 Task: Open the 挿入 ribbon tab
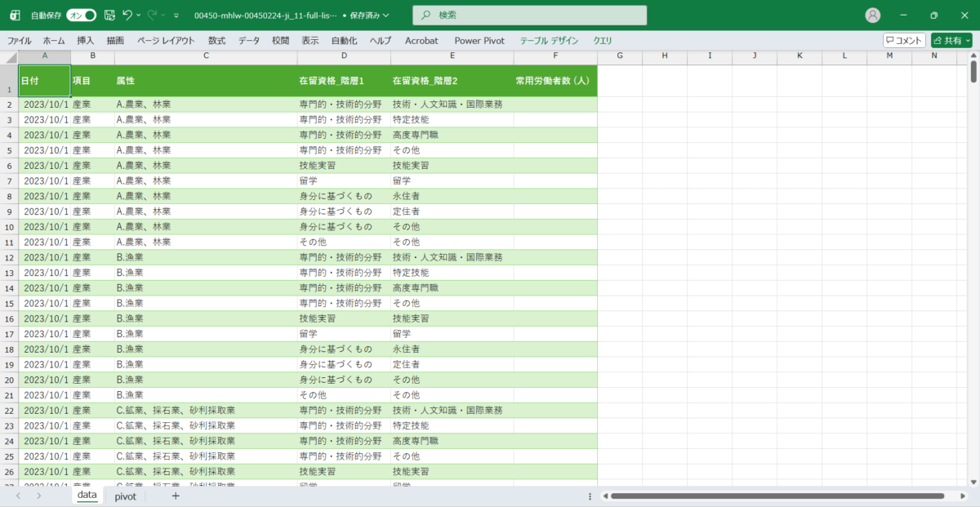(86, 40)
